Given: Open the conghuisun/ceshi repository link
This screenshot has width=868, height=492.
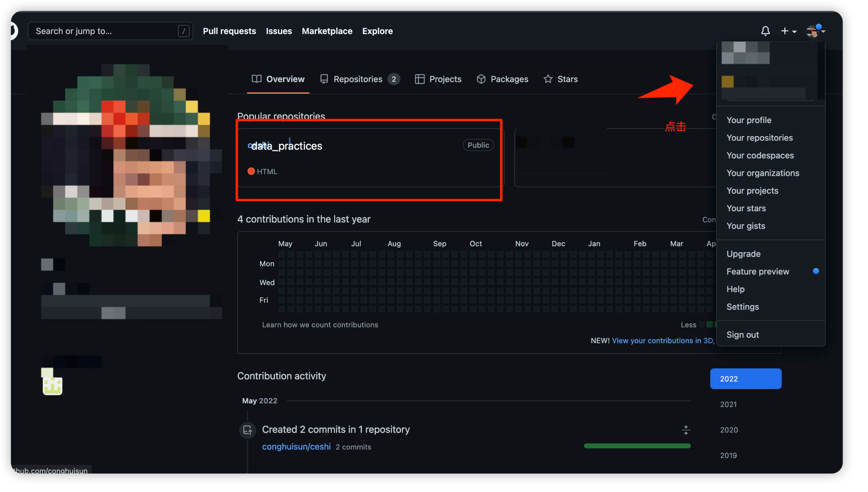Looking at the screenshot, I should [296, 446].
